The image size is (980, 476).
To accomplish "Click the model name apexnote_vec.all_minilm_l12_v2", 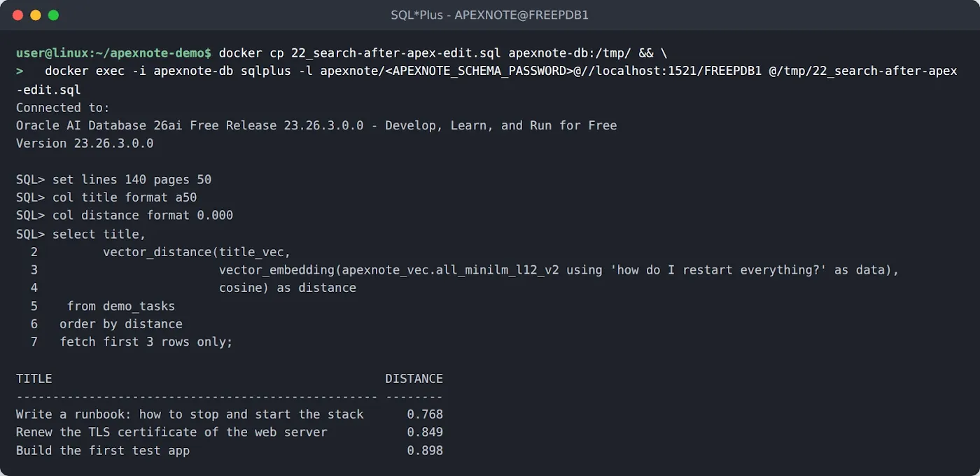I will pyautogui.click(x=451, y=270).
